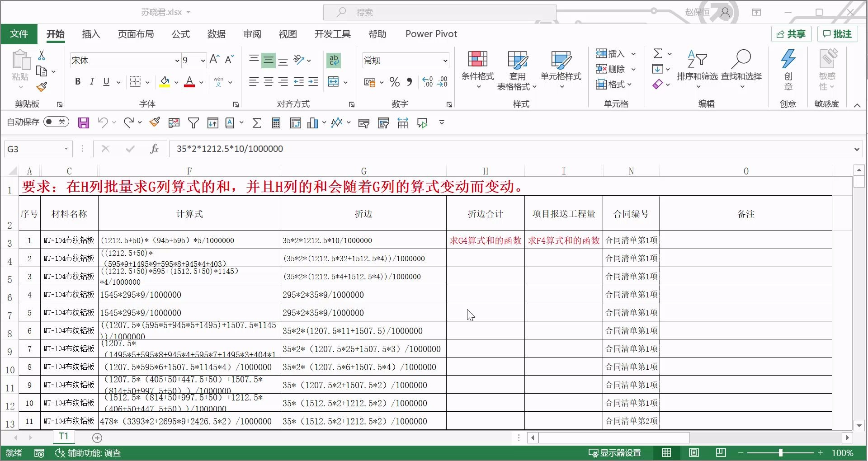Apply percent style format
Screen dimensions: 868x461
[x=394, y=82]
